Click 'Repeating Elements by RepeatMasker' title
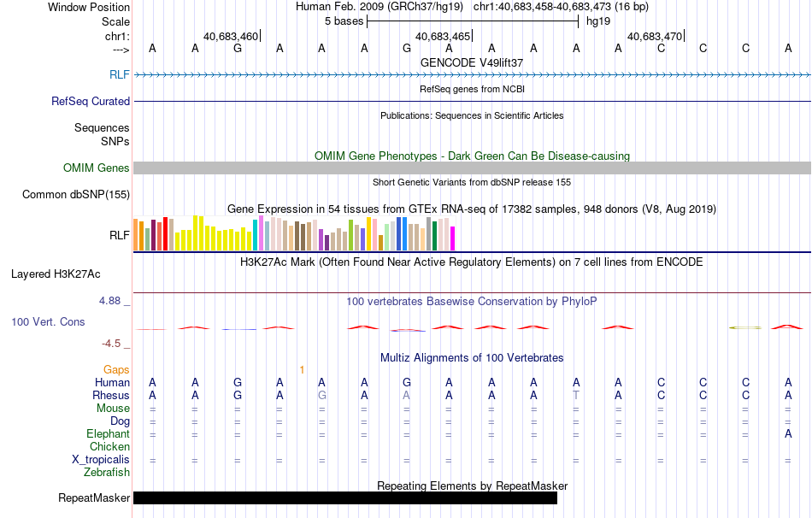812x518 pixels. 472,486
